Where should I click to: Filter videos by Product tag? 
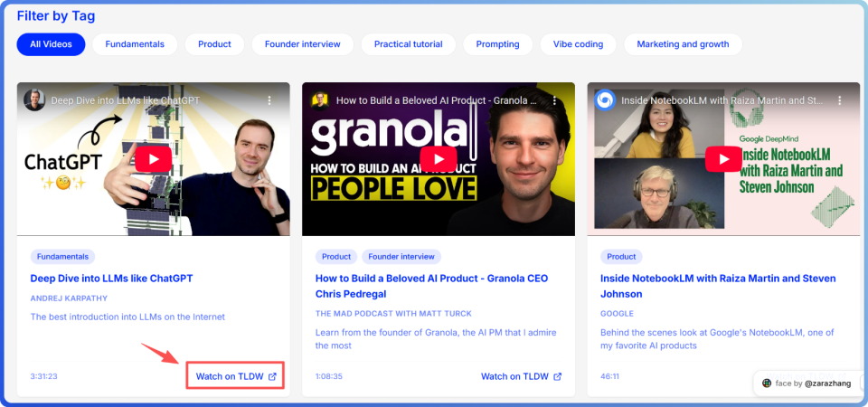click(214, 44)
